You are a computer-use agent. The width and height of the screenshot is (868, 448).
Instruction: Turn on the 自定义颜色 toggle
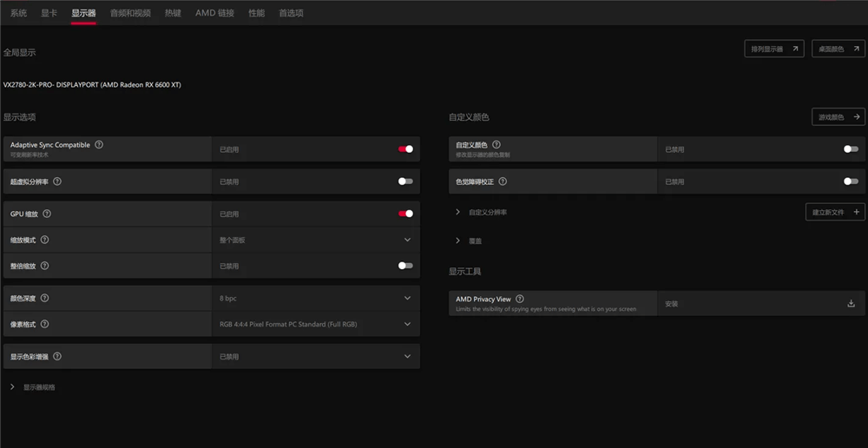tap(851, 149)
